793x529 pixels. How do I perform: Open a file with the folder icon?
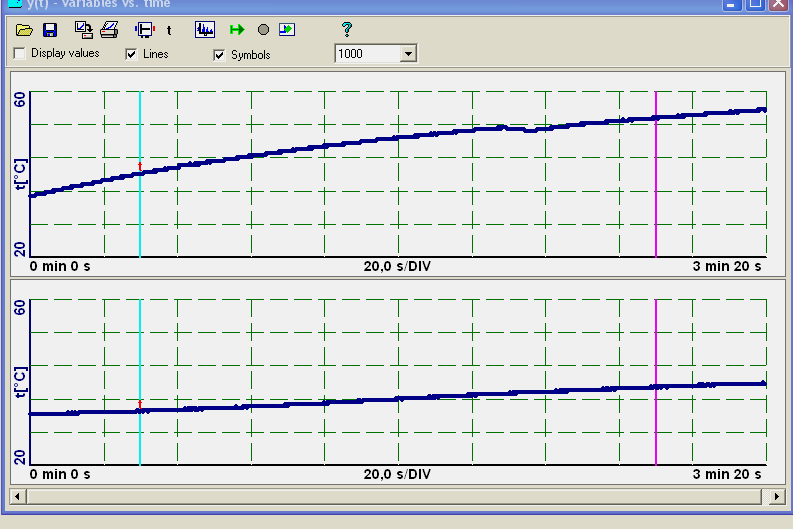[24, 30]
